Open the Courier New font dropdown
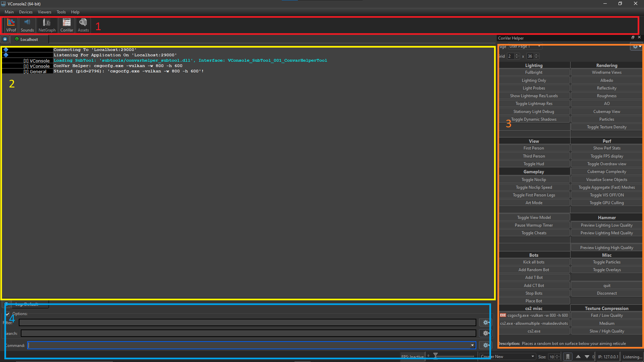The image size is (644, 362). tap(507, 357)
